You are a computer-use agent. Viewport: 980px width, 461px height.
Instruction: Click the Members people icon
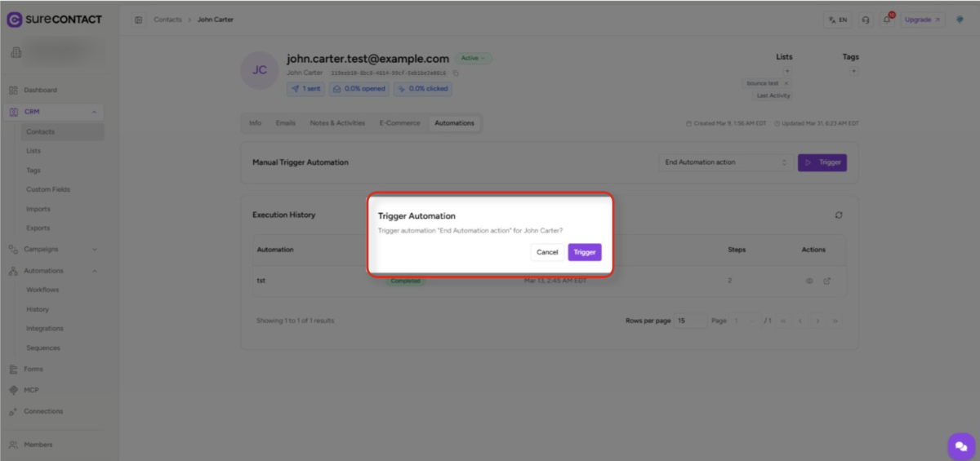point(13,445)
